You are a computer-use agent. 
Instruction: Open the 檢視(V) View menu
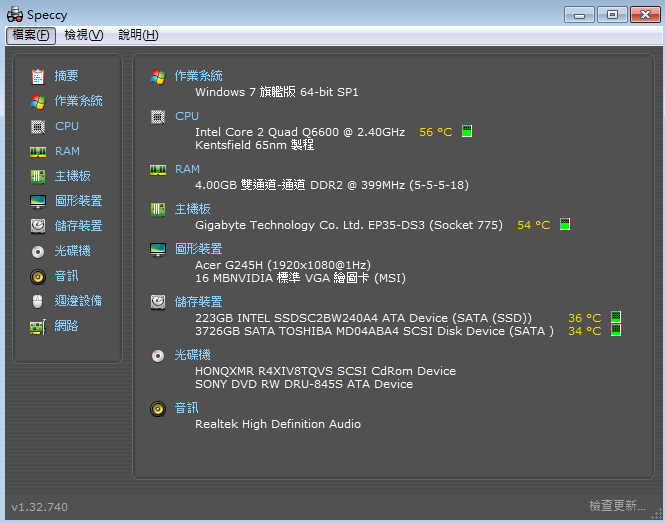coord(84,35)
